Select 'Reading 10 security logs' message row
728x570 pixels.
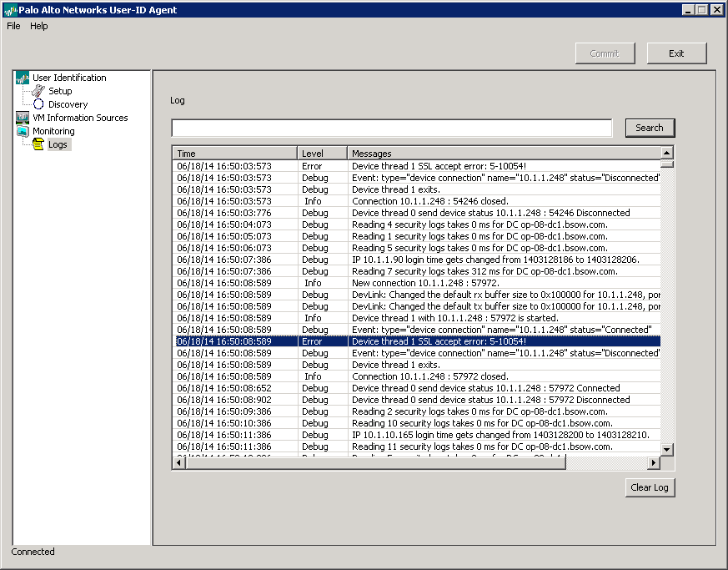[x=416, y=423]
